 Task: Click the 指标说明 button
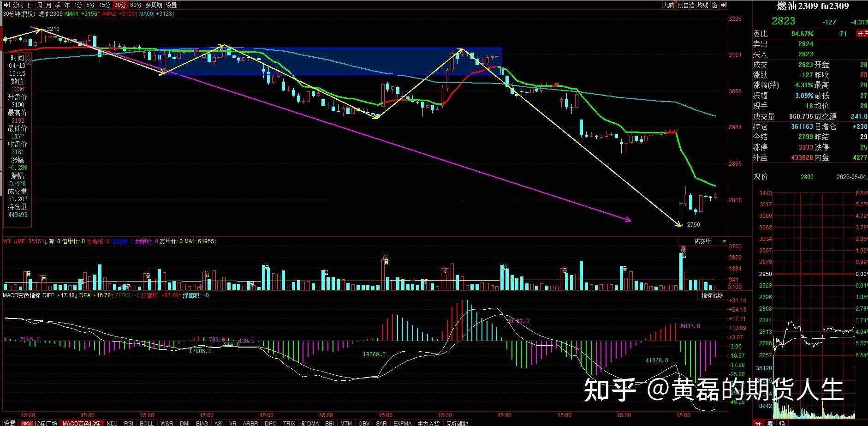tap(712, 295)
